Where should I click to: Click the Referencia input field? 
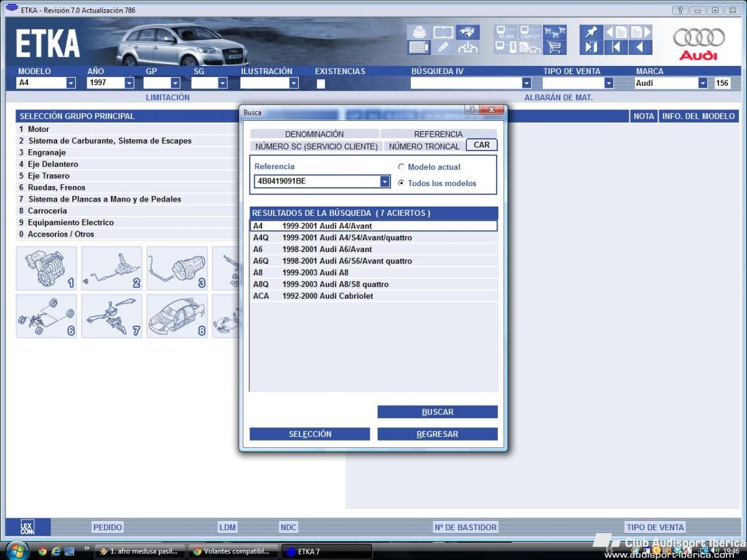[x=317, y=182]
